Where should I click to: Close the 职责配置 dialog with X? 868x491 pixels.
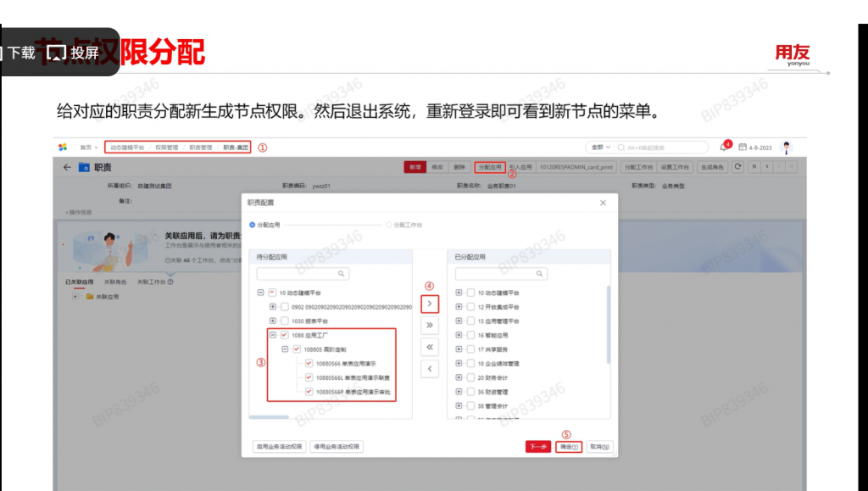[x=603, y=204]
